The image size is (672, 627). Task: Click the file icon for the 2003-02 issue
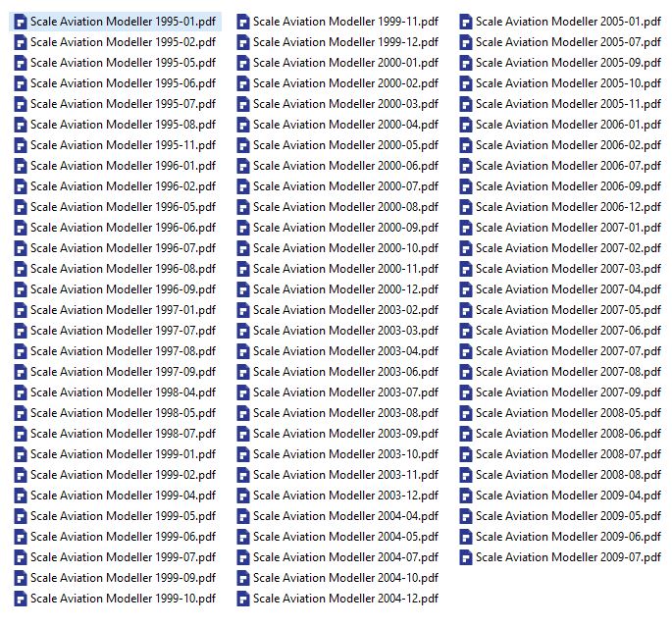pyautogui.click(x=243, y=310)
